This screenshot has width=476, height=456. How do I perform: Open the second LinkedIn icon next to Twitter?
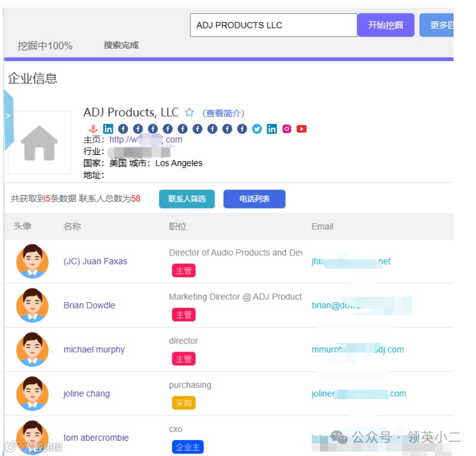coord(272,129)
